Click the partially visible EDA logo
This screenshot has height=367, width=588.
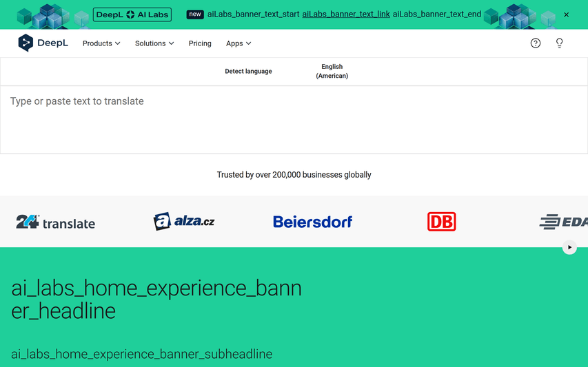point(563,222)
